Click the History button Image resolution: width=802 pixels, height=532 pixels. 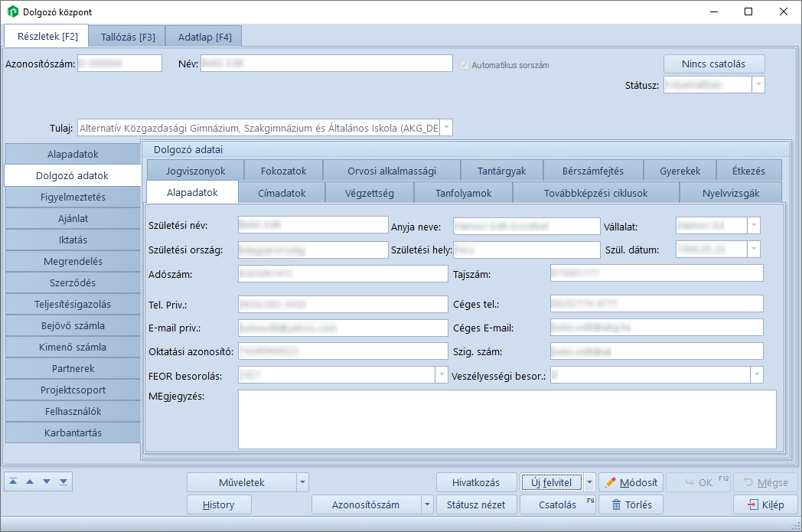click(218, 504)
